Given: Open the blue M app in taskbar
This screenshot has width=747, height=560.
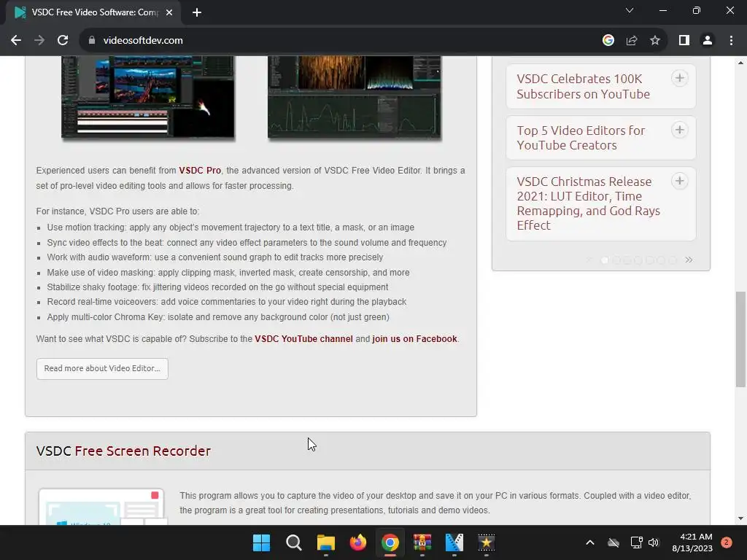Looking at the screenshot, I should pyautogui.click(x=454, y=542).
